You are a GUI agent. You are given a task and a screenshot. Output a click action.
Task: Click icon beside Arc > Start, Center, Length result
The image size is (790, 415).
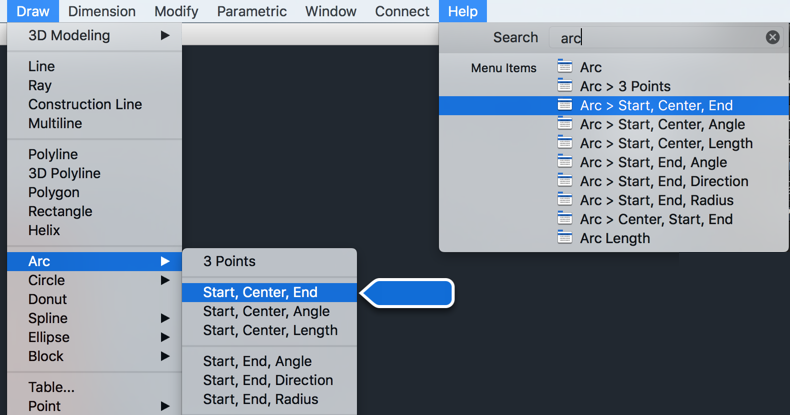coord(565,143)
